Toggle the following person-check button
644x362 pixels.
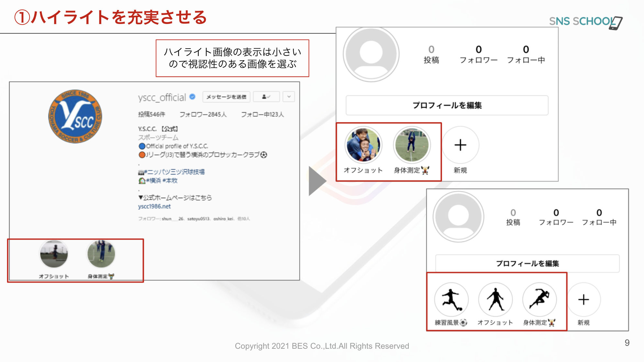click(x=266, y=96)
